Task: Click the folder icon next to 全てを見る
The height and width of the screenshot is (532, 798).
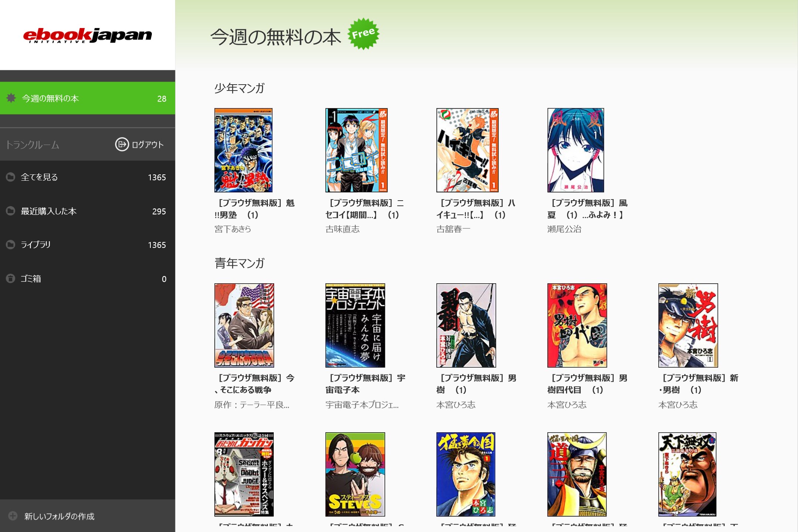Action: click(10, 177)
